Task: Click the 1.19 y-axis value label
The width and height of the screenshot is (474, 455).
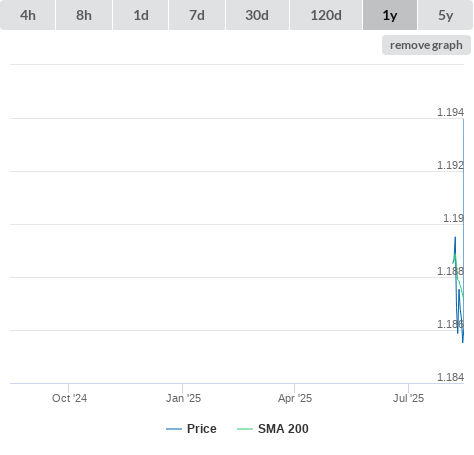Action: point(453,218)
